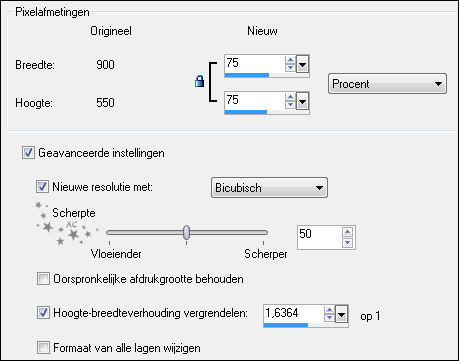
Task: Decrease Scherpte value with down arrow
Action: 347,242
